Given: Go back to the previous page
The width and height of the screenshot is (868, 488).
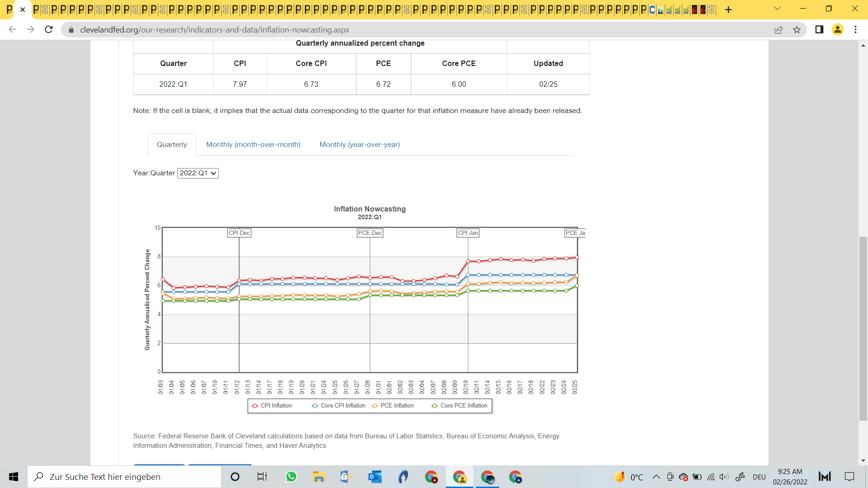Looking at the screenshot, I should point(12,30).
